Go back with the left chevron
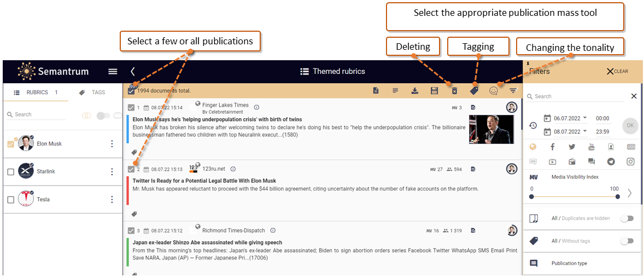 coord(133,72)
